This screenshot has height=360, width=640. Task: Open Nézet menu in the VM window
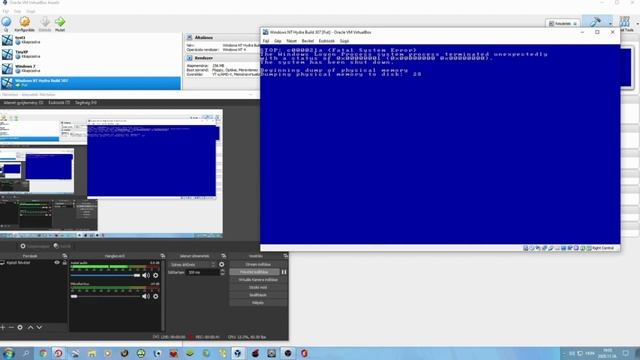(x=291, y=41)
